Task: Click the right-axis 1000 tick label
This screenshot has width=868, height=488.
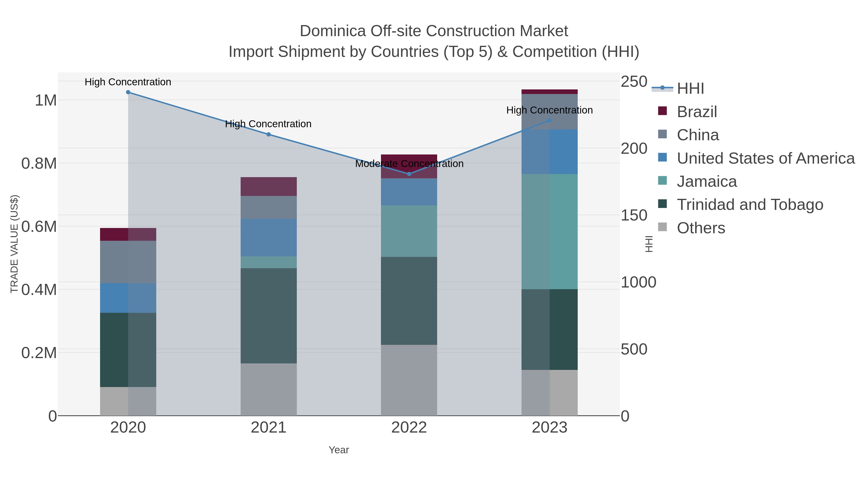Action: coord(638,282)
